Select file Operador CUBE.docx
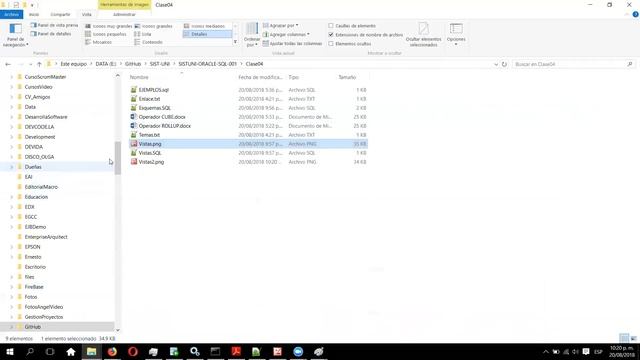This screenshot has width=640, height=360. 162,117
